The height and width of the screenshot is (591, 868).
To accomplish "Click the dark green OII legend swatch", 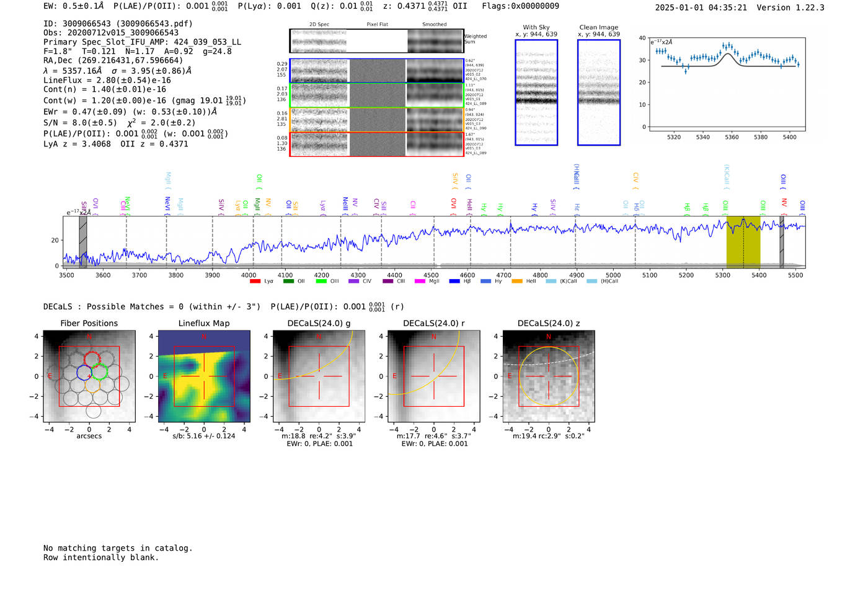I will 288,282.
